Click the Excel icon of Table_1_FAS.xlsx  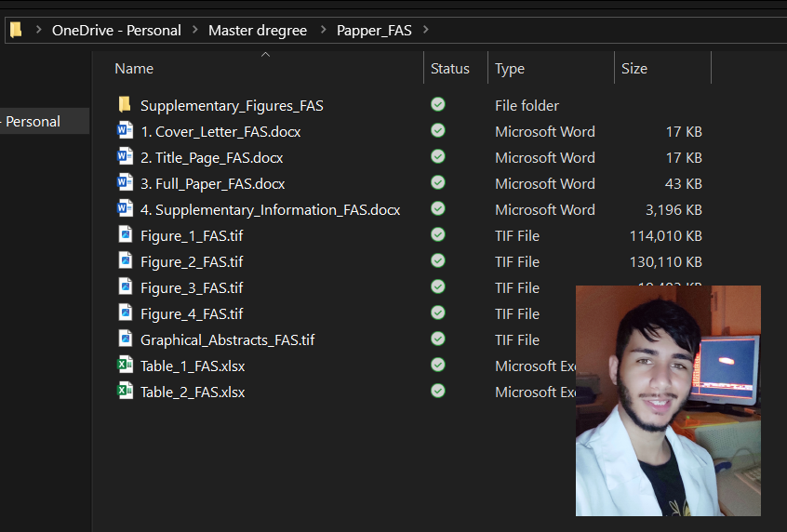125,365
